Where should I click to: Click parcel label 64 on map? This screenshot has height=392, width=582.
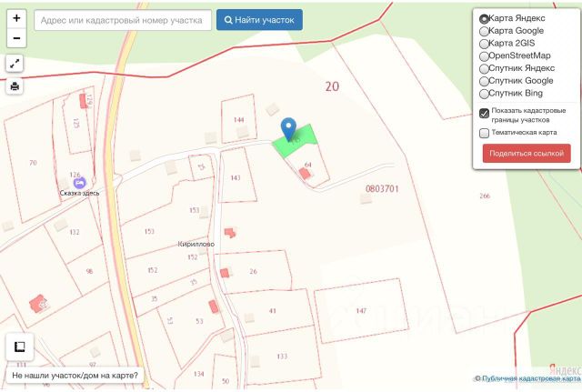307,165
